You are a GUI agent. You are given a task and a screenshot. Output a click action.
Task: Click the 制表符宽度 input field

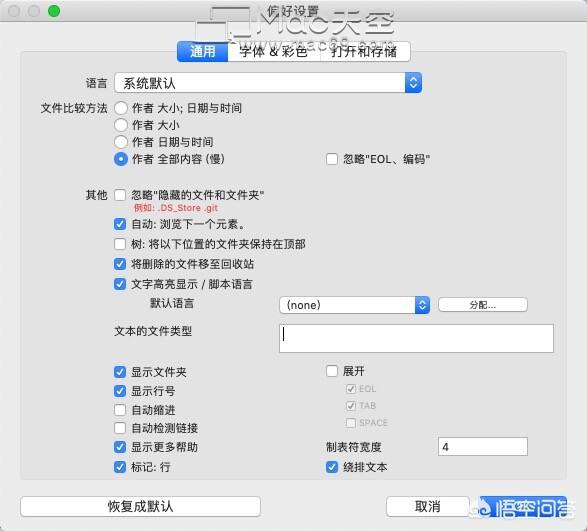click(483, 446)
